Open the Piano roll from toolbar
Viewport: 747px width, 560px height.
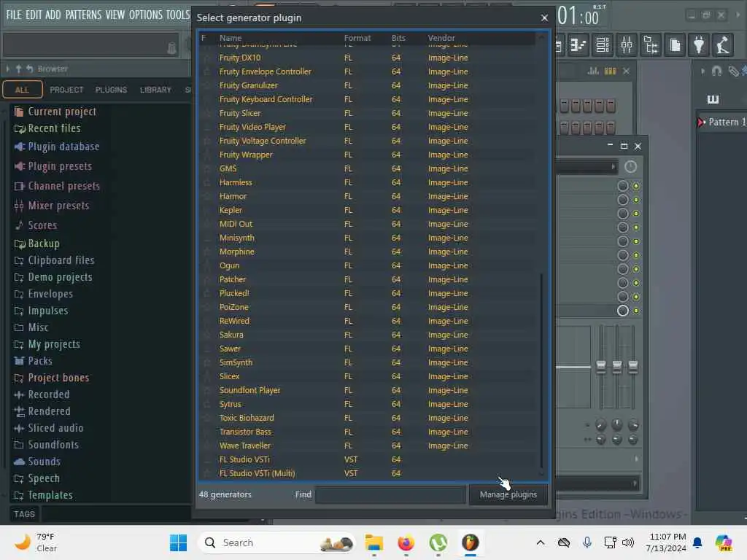tap(578, 45)
